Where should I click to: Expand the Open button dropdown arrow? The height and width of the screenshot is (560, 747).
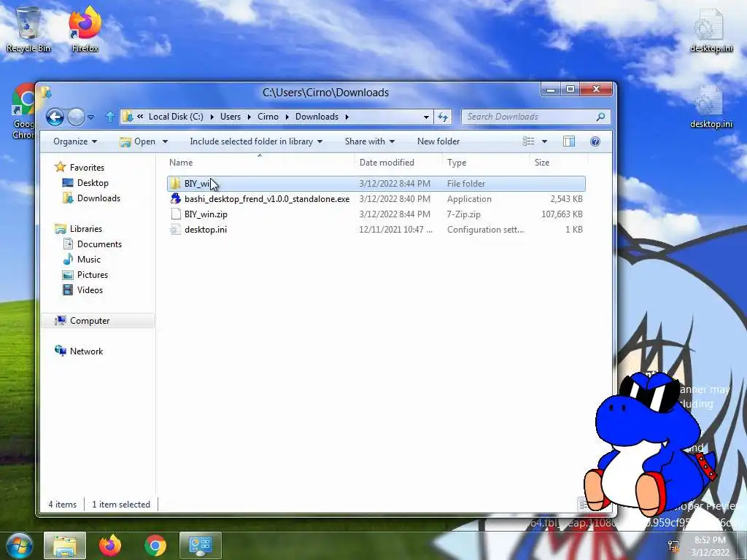pos(165,141)
